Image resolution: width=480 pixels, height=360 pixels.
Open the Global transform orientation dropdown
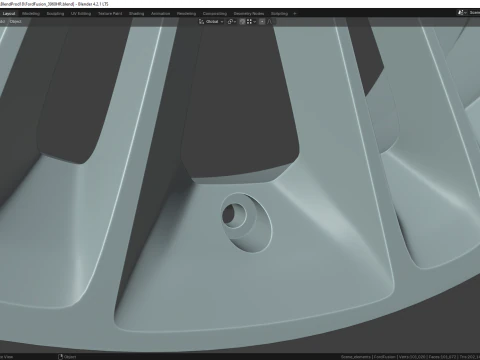pyautogui.click(x=211, y=22)
